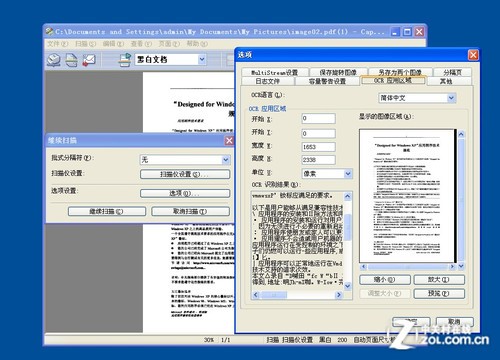
Task: Click the OCR result horizontal scrollbar thumb
Action: coord(273,295)
